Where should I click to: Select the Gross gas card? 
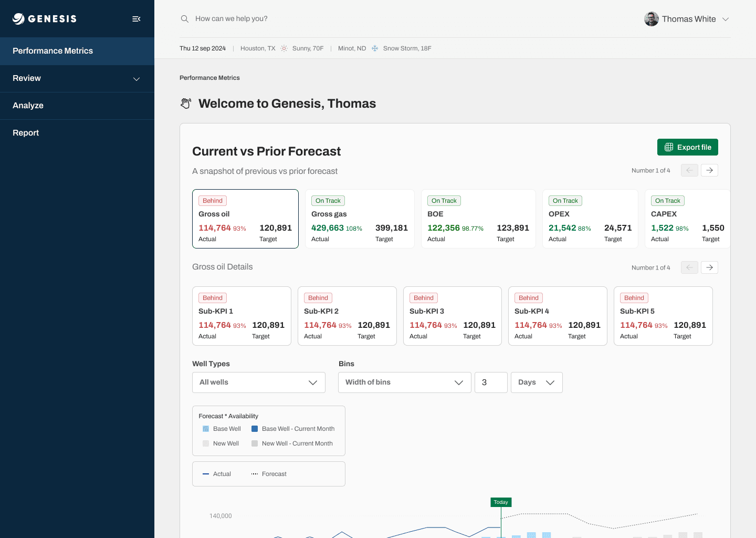[x=360, y=219]
